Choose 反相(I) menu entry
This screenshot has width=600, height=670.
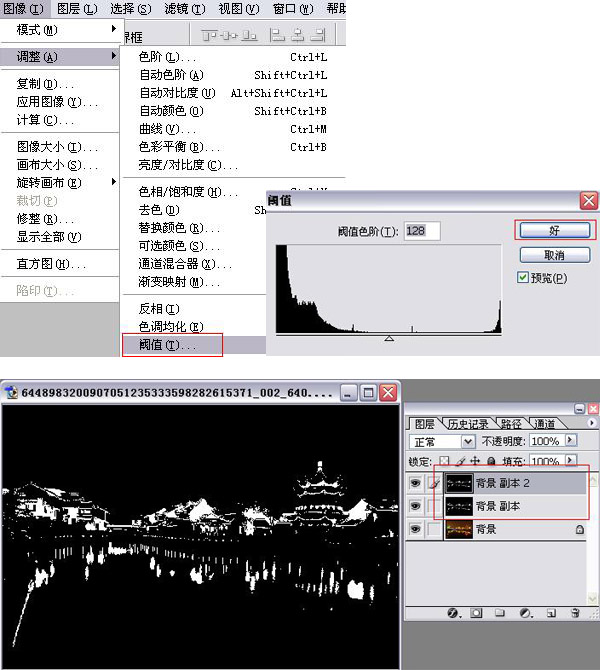point(194,309)
